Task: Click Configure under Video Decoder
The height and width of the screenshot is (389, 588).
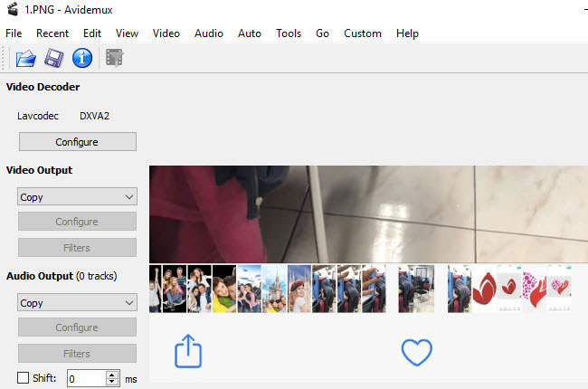Action: [77, 142]
